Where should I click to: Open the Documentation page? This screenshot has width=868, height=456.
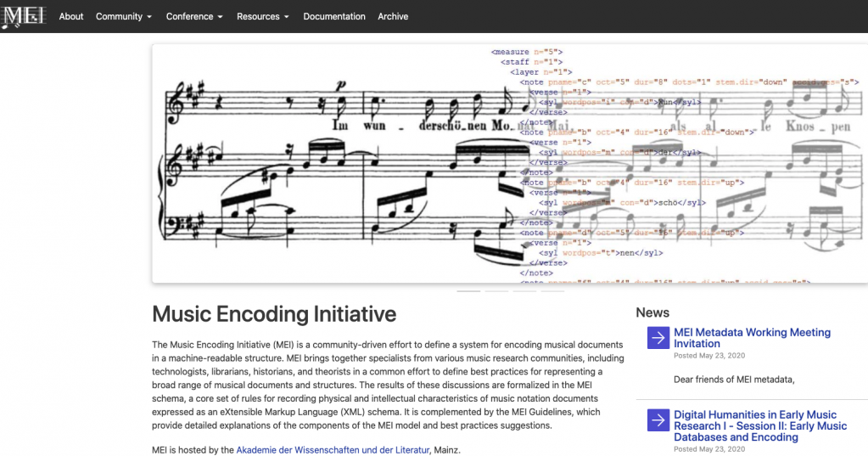point(333,17)
